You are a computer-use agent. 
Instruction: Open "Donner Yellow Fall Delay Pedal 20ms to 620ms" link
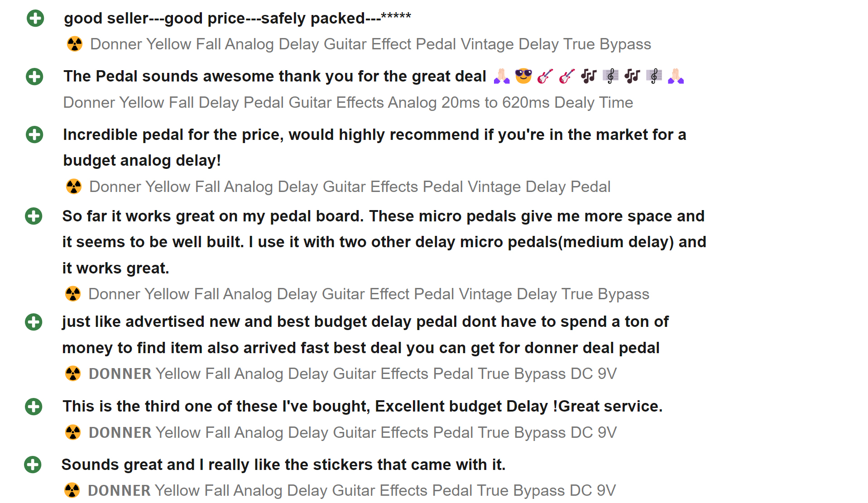point(348,103)
